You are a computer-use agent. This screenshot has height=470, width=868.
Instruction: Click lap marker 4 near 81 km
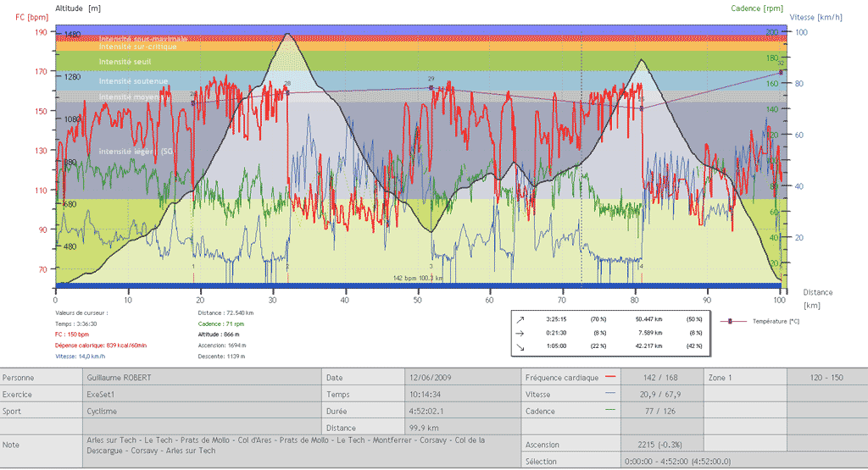tap(641, 266)
